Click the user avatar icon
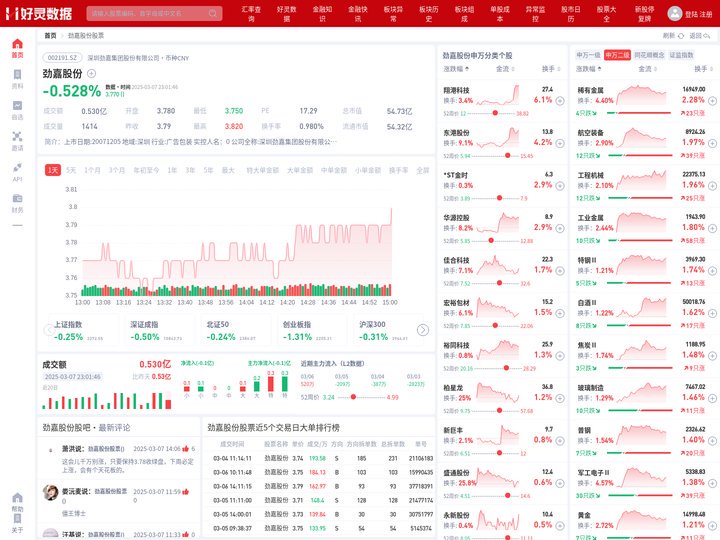Screen dimensions: 720x540 point(675,13)
